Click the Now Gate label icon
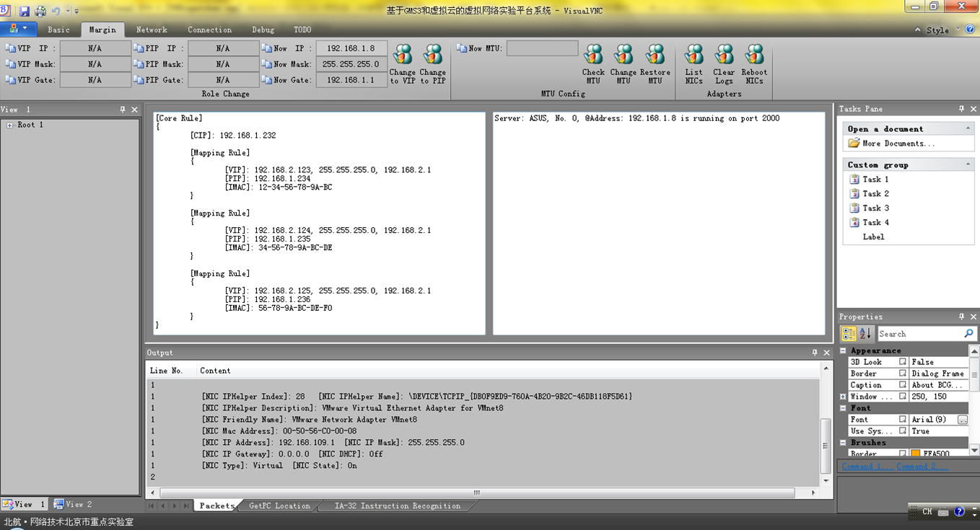The height and width of the screenshot is (530, 980). (267, 80)
